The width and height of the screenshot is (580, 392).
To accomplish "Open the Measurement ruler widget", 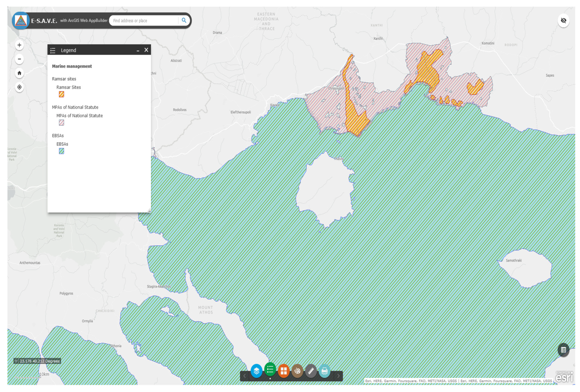I will [x=311, y=371].
